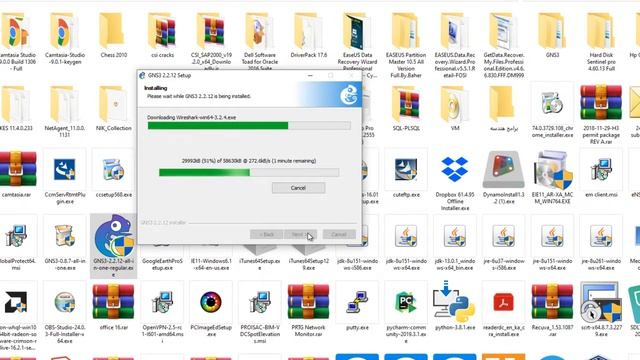Image resolution: width=640 pixels, height=360 pixels.
Task: Select the Hard Disk Sentinel pro folder
Action: click(601, 31)
